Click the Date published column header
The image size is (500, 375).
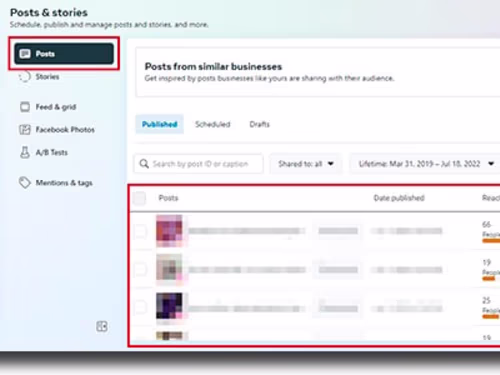pyautogui.click(x=399, y=198)
